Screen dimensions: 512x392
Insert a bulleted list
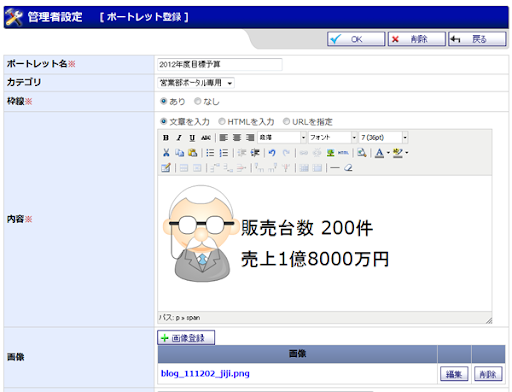pos(210,153)
